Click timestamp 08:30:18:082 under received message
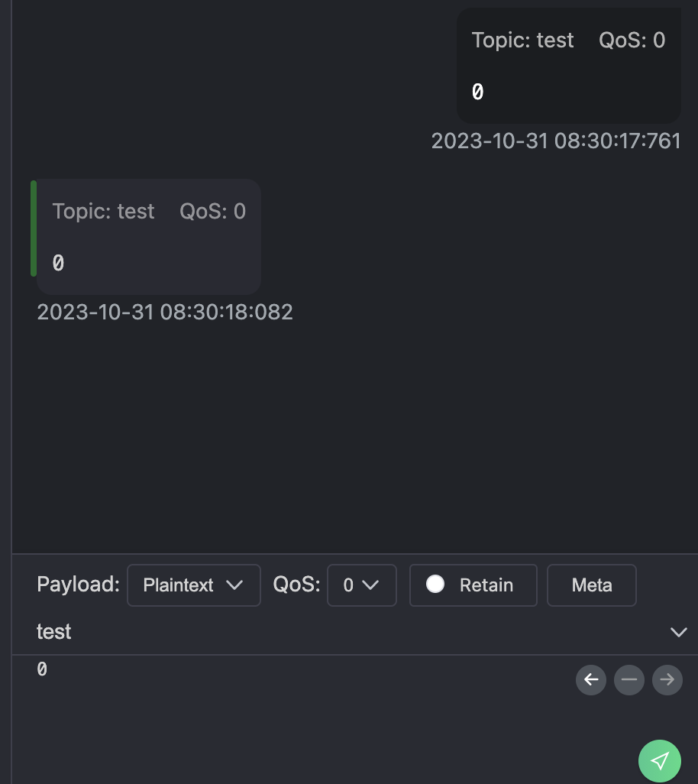Viewport: 698px width, 784px height. tap(165, 312)
